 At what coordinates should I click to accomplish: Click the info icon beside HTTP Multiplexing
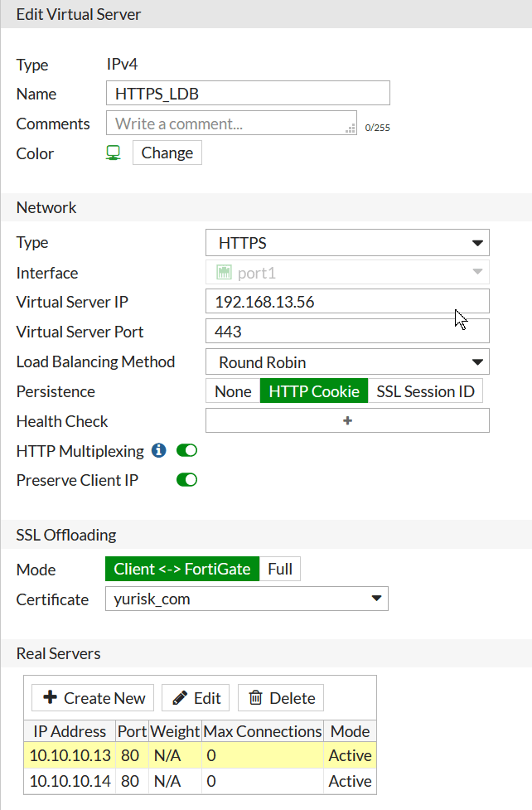157,451
